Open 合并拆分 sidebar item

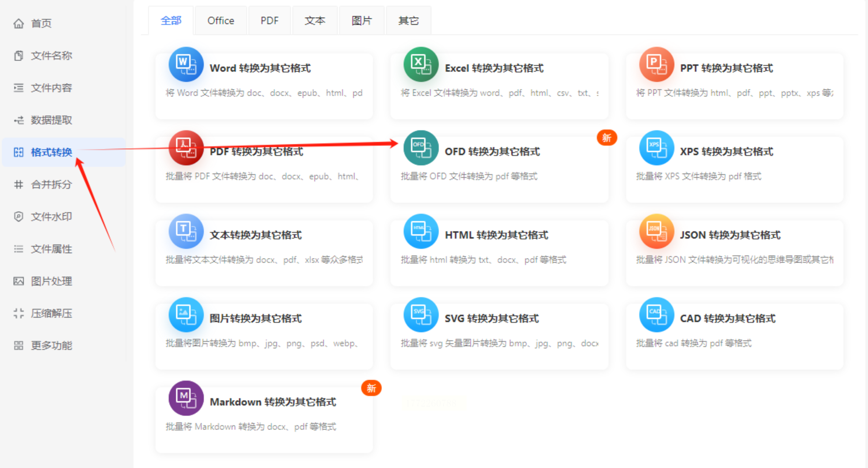click(x=51, y=185)
